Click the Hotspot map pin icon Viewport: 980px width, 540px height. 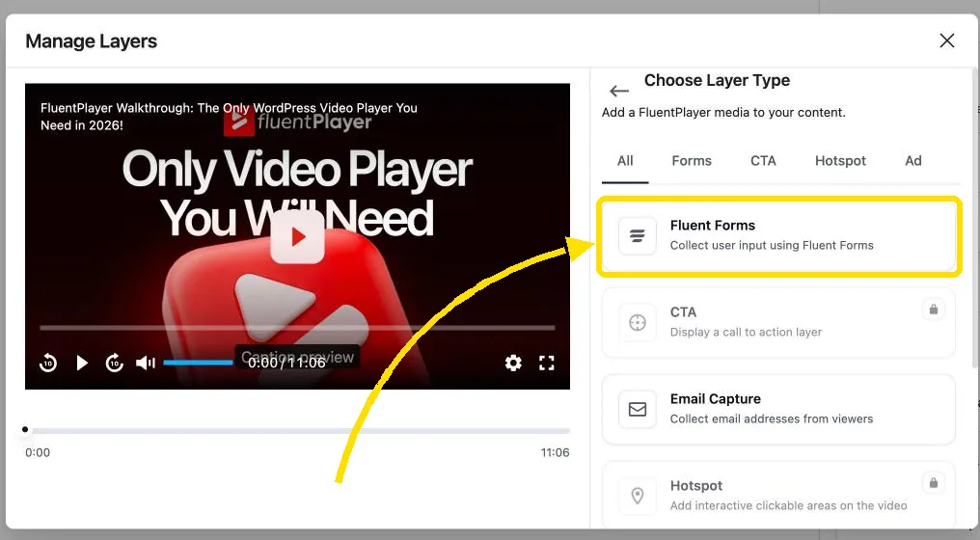point(637,497)
